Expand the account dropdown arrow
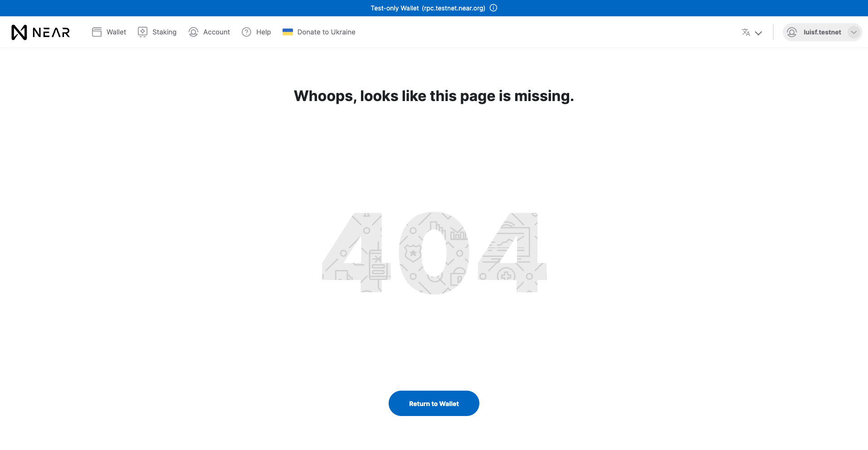868x450 pixels. pos(854,32)
